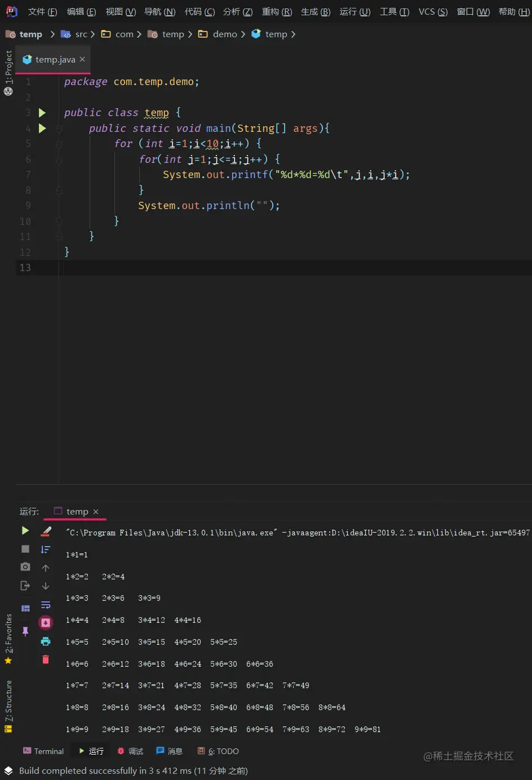Viewport: 532px width, 780px height.
Task: Run class temp from line 3 gutter arrow
Action: coord(42,113)
